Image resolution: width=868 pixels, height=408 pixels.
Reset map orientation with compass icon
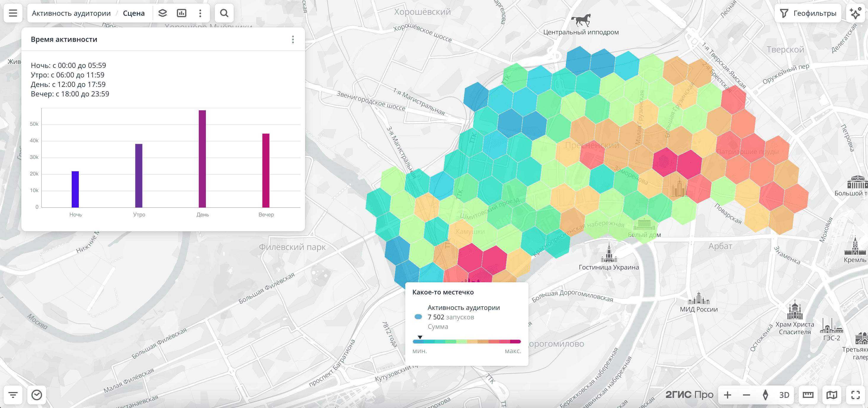(x=765, y=395)
